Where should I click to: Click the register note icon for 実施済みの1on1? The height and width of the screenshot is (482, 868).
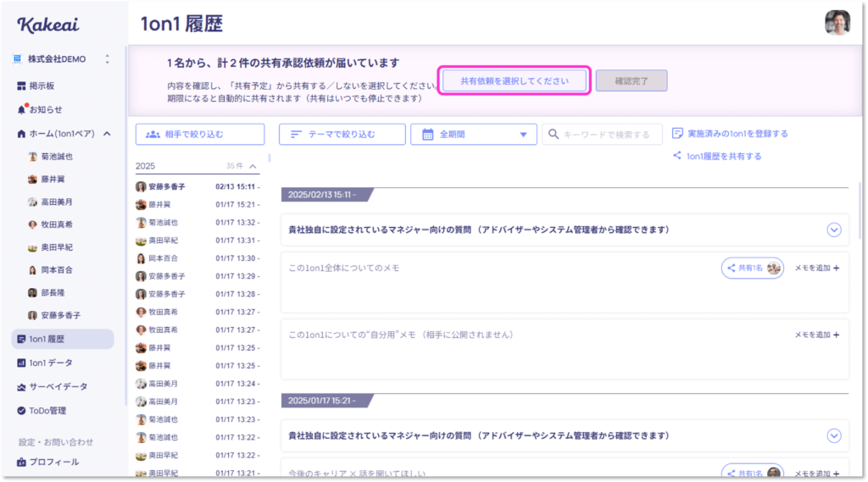(677, 133)
